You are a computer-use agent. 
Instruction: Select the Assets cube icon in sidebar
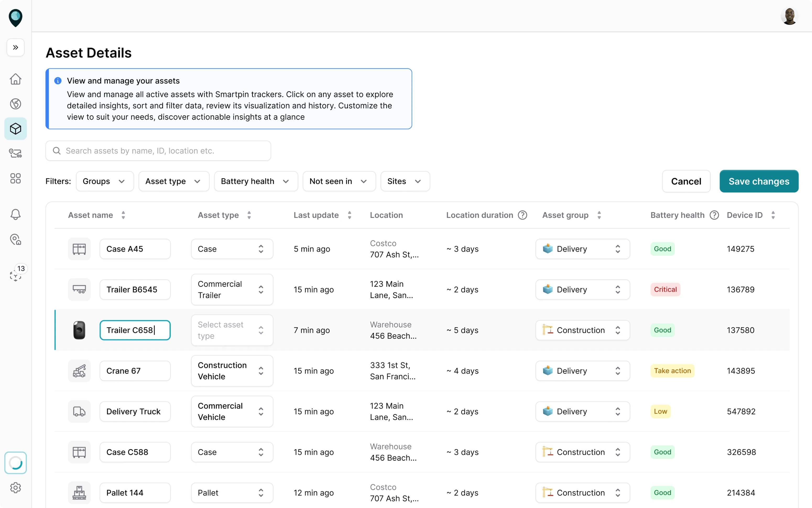tap(15, 129)
